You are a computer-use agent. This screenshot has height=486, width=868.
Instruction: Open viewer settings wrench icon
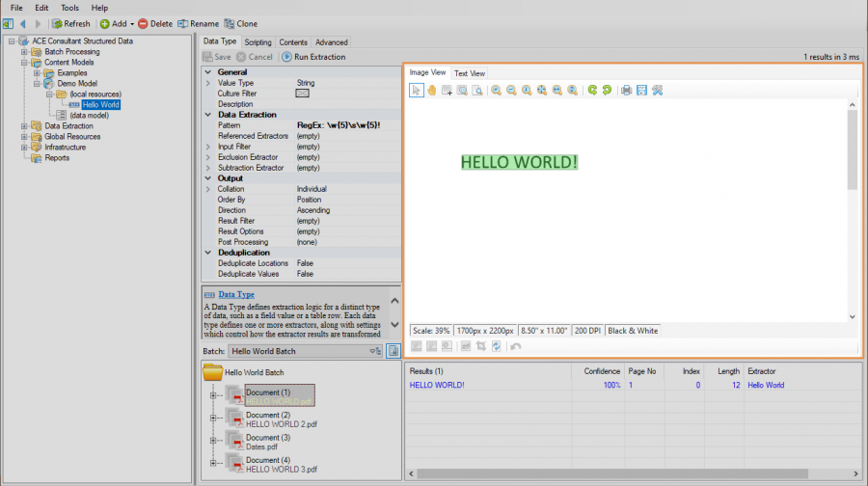click(657, 90)
